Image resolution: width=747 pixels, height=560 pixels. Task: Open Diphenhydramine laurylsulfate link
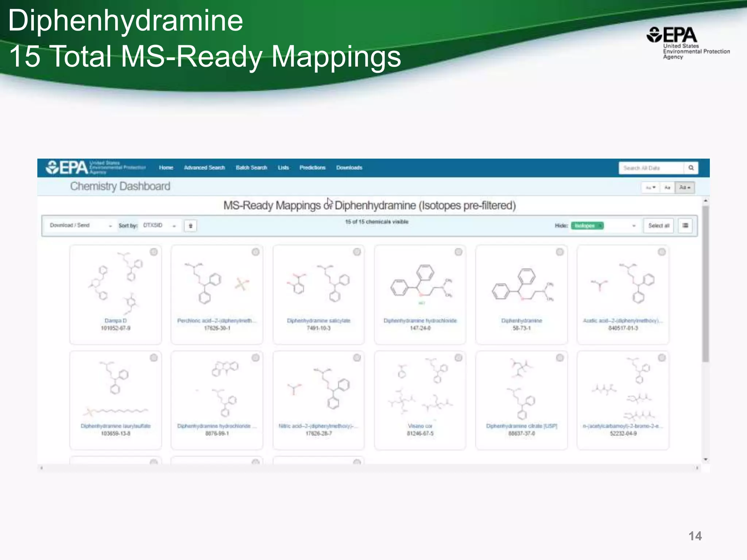pyautogui.click(x=116, y=426)
